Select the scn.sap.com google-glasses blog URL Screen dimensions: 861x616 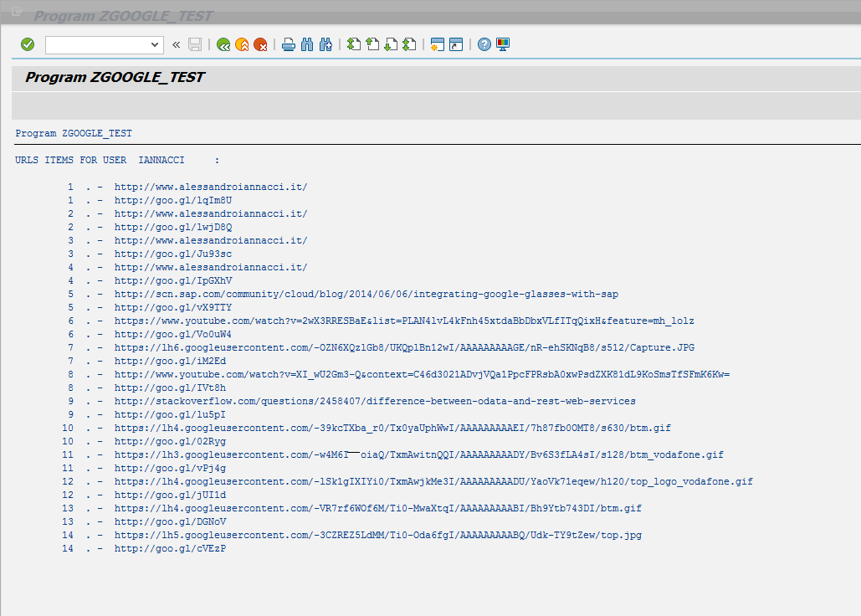[x=366, y=294]
